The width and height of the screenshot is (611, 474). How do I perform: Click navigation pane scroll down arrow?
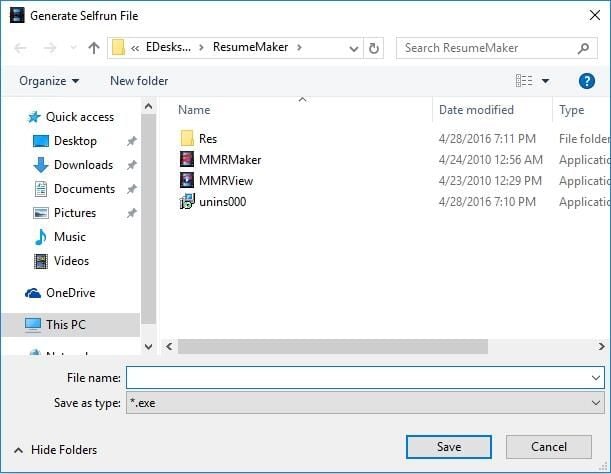(x=148, y=347)
